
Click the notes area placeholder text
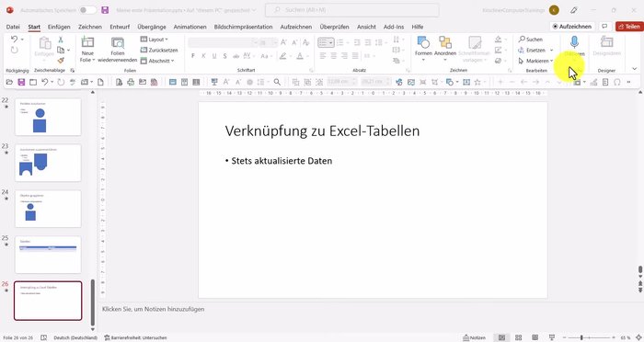(x=154, y=309)
